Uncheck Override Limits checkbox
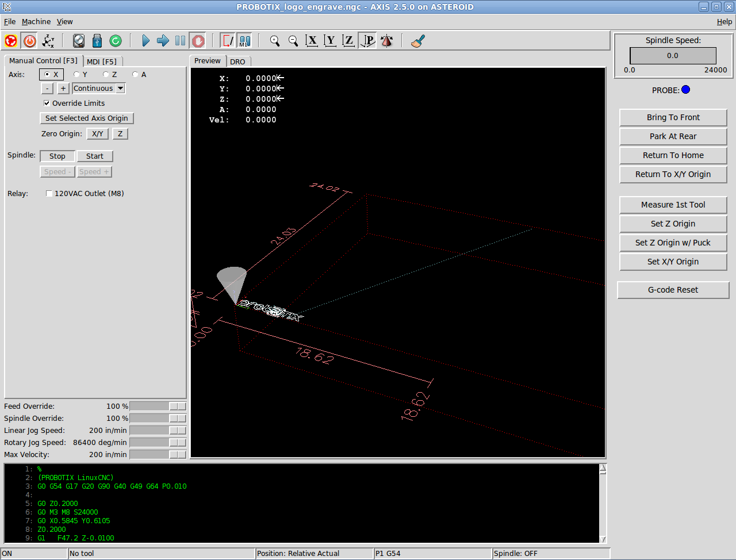The width and height of the screenshot is (736, 560). [47, 103]
